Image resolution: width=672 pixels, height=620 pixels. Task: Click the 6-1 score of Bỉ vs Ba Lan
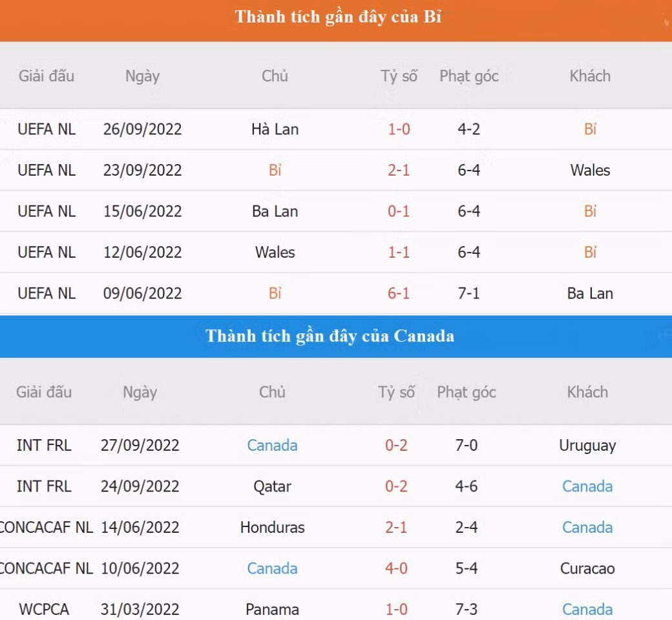coord(398,293)
